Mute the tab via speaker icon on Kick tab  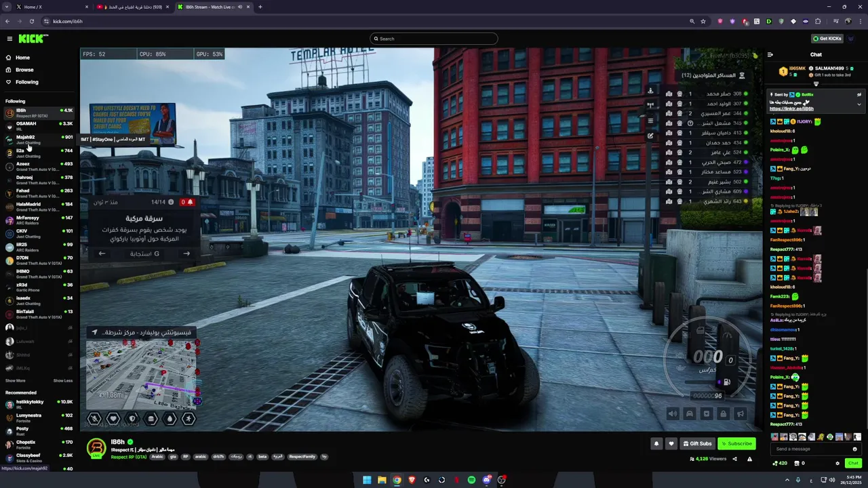[x=239, y=7]
